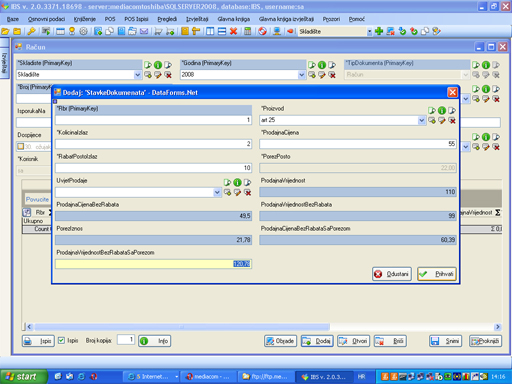
Task: Click the tile horizontal windows icon in toolbar
Action: coord(222,31)
